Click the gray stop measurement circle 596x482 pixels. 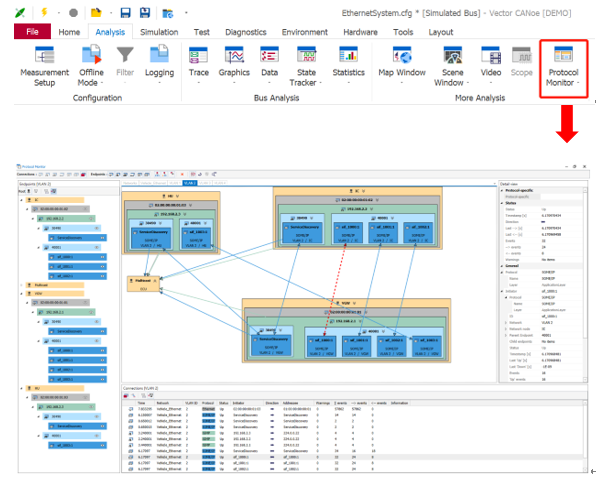pos(73,13)
